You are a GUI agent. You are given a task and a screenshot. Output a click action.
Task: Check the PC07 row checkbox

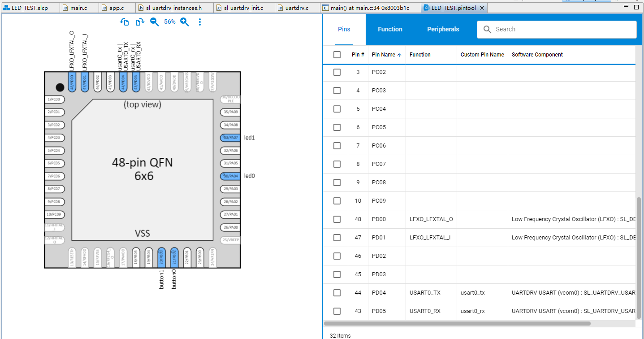(x=337, y=164)
